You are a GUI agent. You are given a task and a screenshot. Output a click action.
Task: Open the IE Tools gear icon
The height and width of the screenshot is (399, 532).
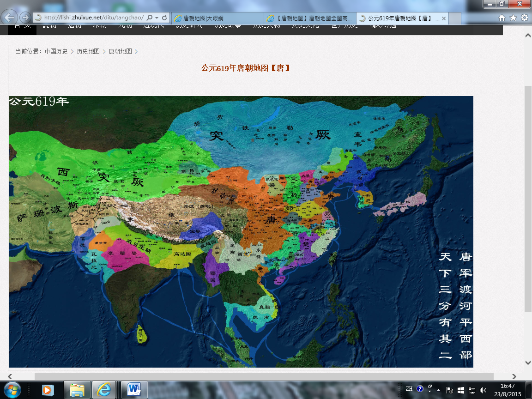click(x=524, y=18)
